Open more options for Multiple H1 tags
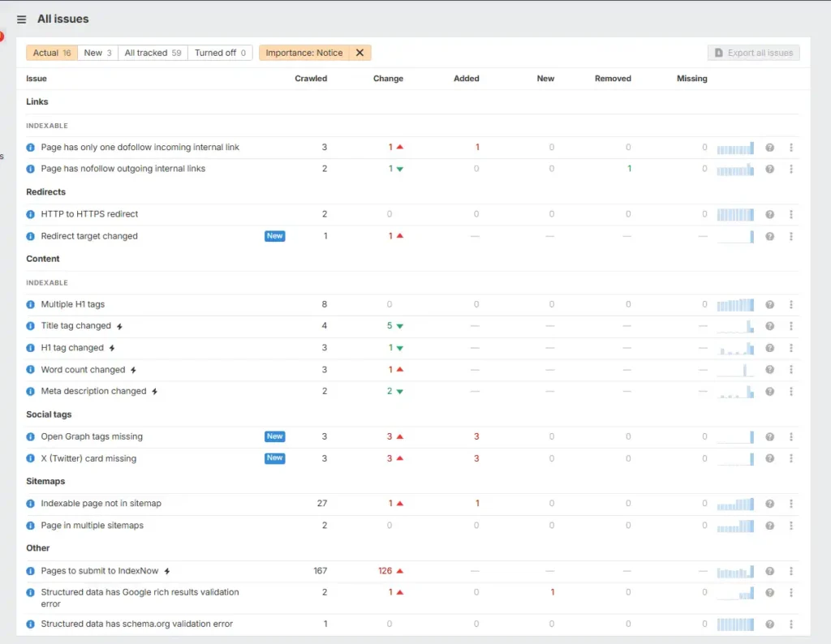This screenshot has width=831, height=644. (x=791, y=304)
